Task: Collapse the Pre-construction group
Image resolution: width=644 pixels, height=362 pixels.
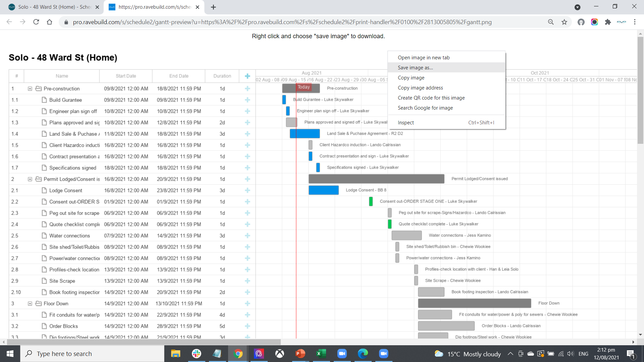Action: point(30,88)
